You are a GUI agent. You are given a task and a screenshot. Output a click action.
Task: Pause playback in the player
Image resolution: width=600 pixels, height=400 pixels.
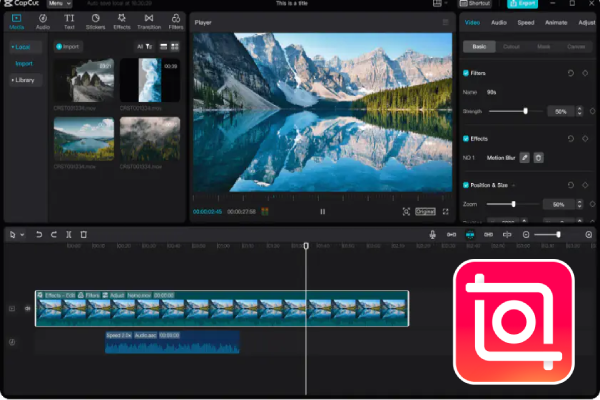323,212
